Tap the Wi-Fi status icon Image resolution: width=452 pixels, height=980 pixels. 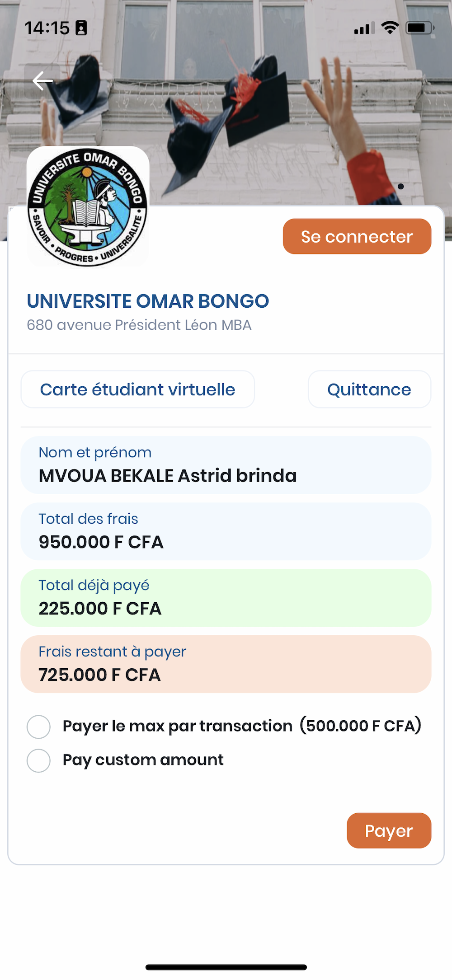[x=390, y=28]
